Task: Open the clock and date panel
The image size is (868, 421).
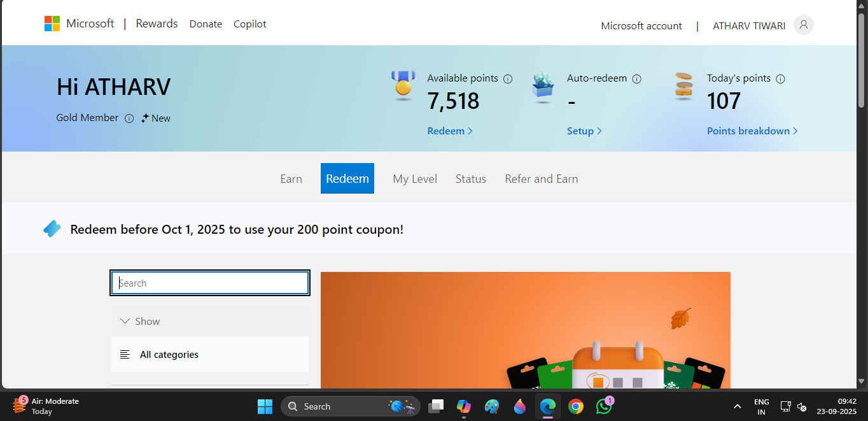Action: 837,406
